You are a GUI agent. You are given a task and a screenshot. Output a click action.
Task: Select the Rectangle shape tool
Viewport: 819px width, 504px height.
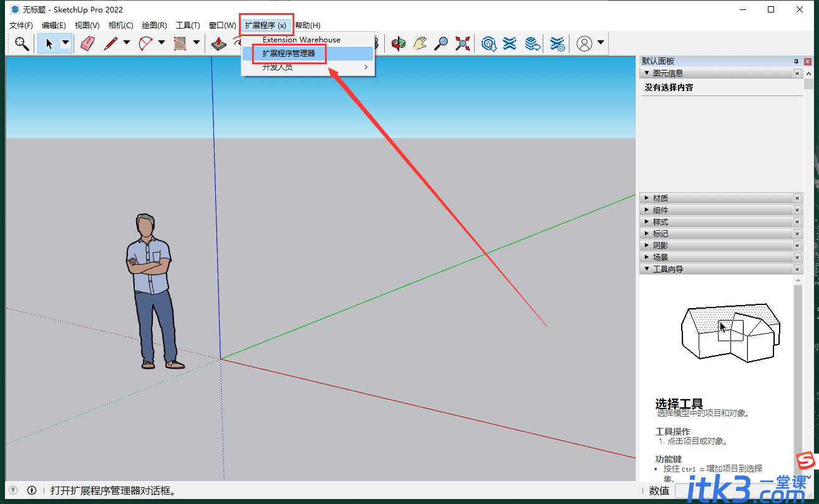click(x=180, y=43)
